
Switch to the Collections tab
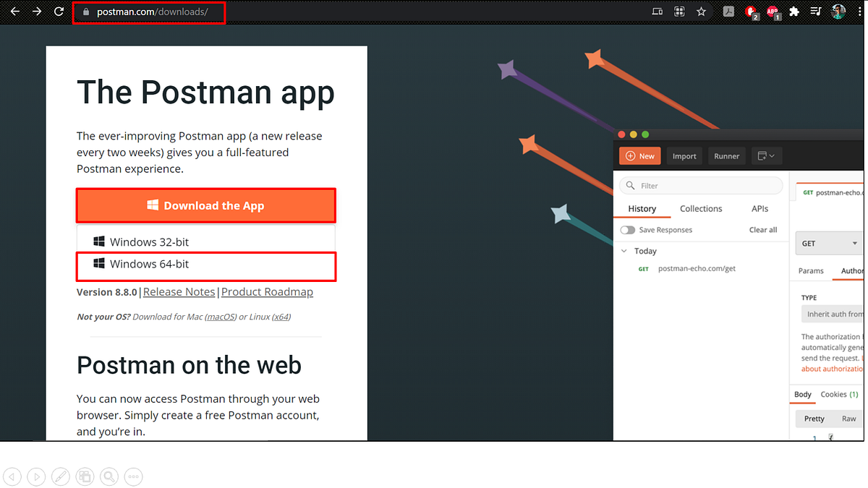click(700, 208)
